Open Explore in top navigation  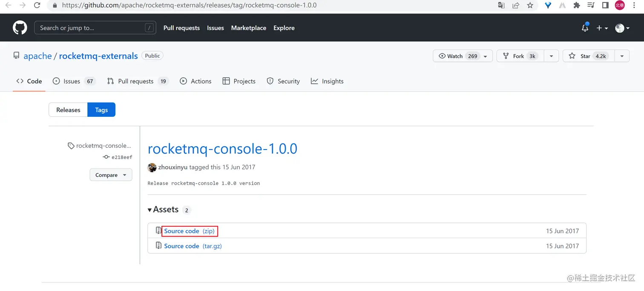click(x=284, y=28)
